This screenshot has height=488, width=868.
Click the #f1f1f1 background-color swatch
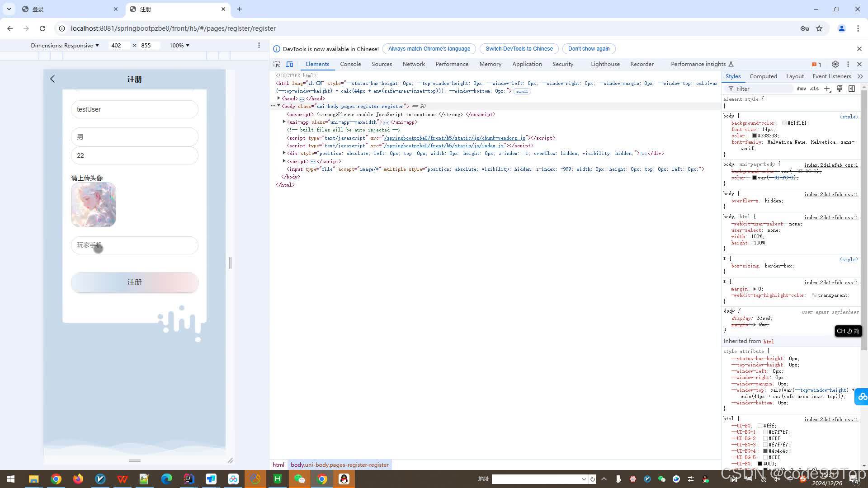784,123
